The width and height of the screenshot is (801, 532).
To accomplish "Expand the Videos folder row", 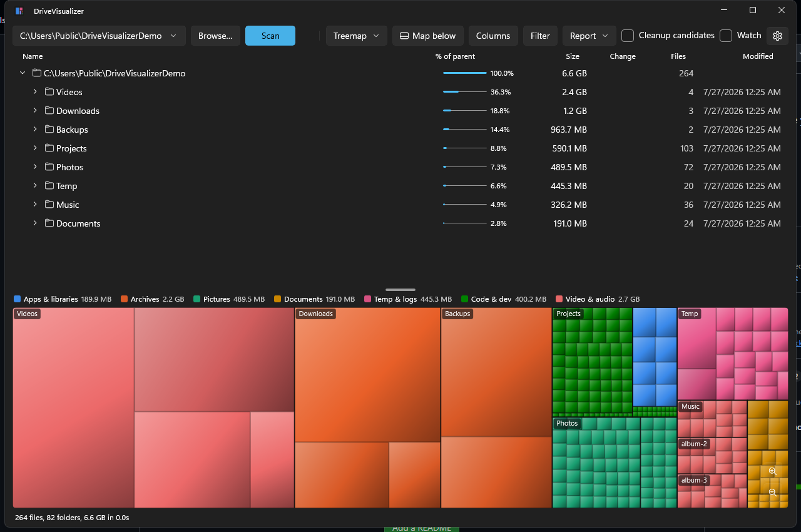I will pyautogui.click(x=35, y=92).
